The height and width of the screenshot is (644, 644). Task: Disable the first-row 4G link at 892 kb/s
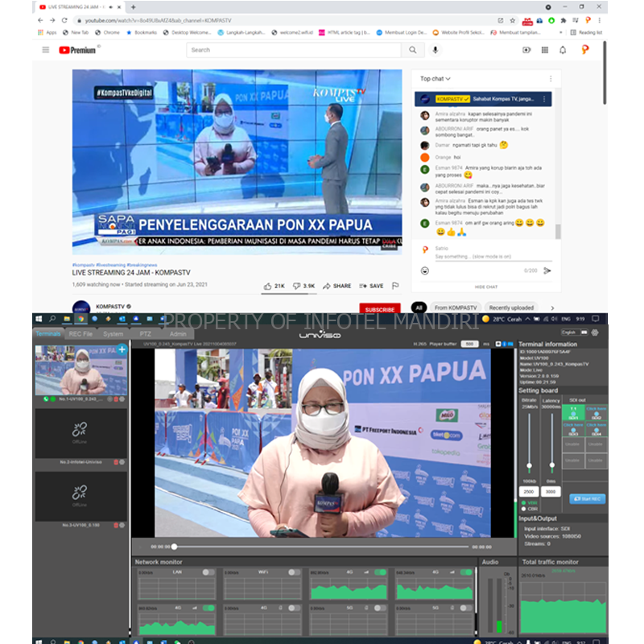[x=380, y=572]
